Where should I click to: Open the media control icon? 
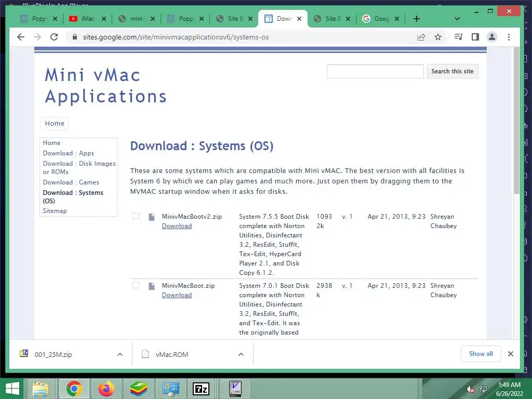pyautogui.click(x=458, y=37)
